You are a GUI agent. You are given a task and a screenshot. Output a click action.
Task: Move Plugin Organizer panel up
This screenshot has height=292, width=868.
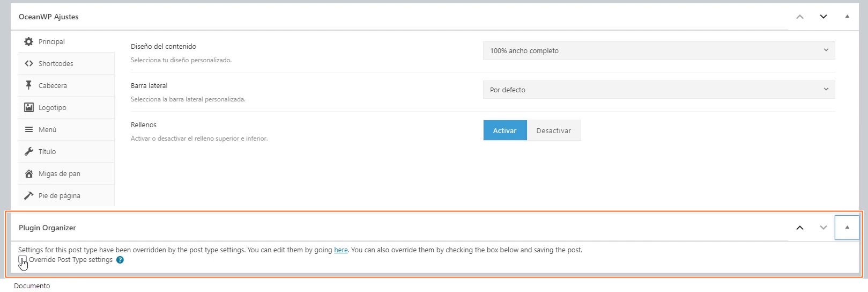[x=800, y=228]
